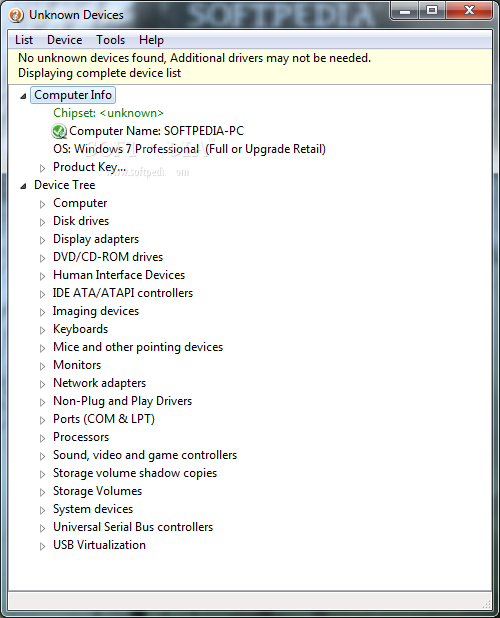This screenshot has height=618, width=500.
Task: Select Non-Plug and Play Drivers label
Action: click(123, 401)
